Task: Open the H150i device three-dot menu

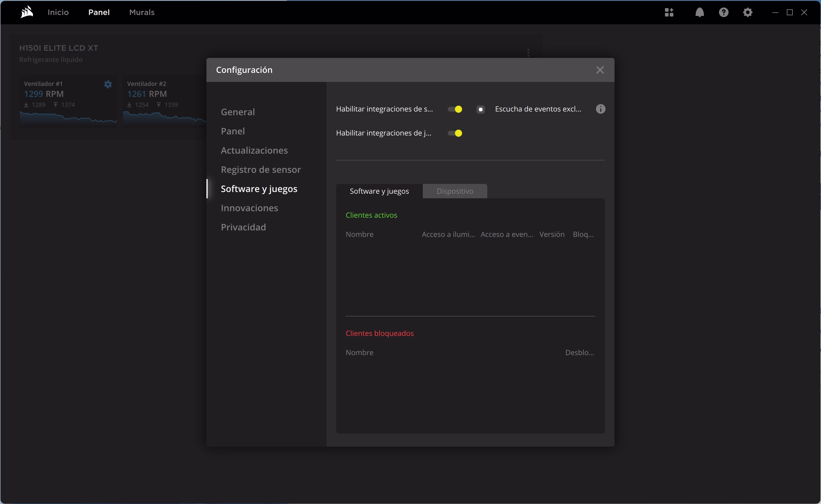Action: [x=528, y=53]
